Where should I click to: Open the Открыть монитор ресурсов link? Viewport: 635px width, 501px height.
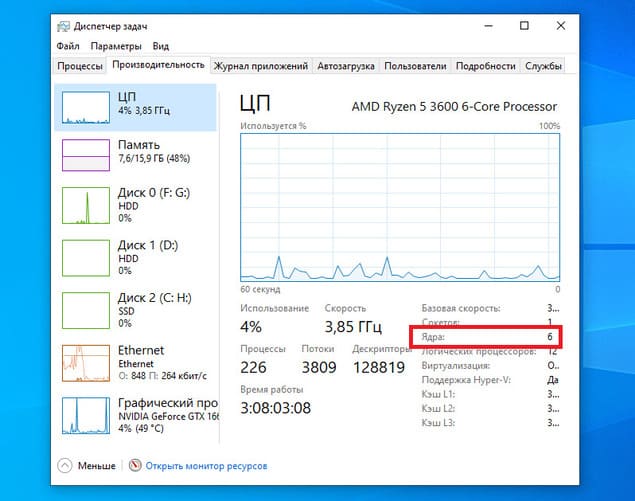(206, 466)
